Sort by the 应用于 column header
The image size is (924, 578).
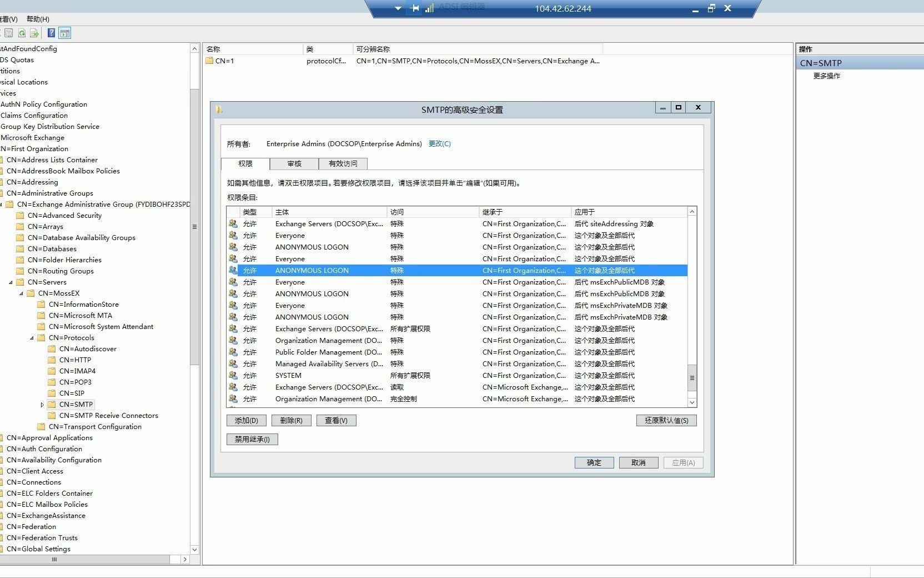(x=629, y=212)
